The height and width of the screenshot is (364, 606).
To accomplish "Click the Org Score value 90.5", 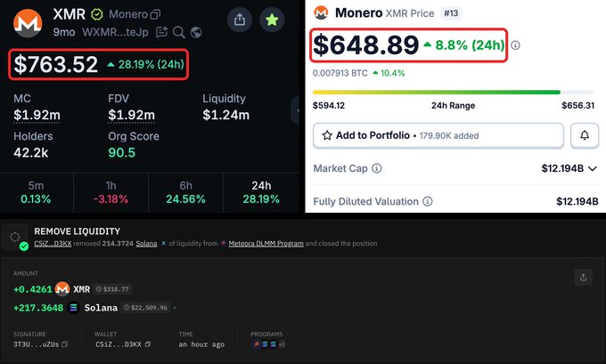I will point(122,153).
